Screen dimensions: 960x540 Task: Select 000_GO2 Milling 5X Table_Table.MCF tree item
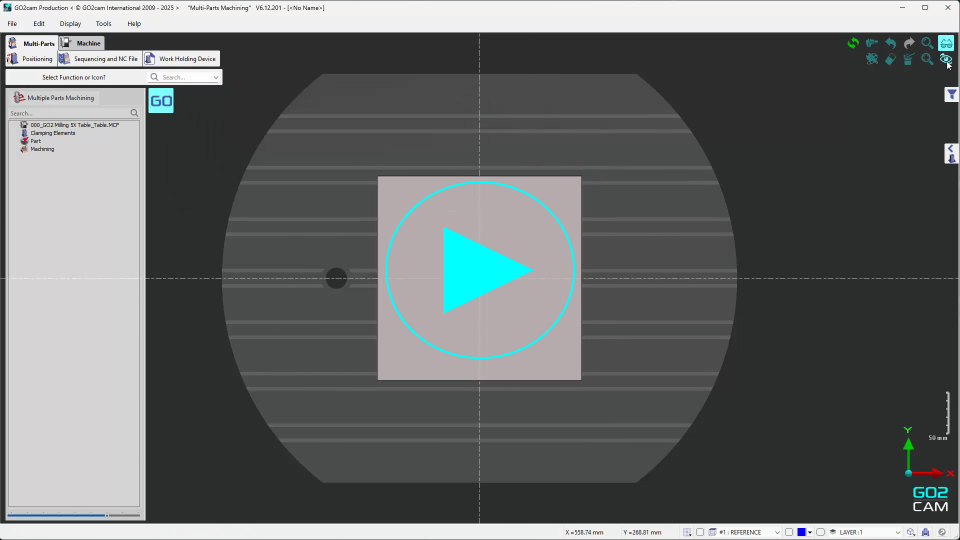[x=75, y=125]
